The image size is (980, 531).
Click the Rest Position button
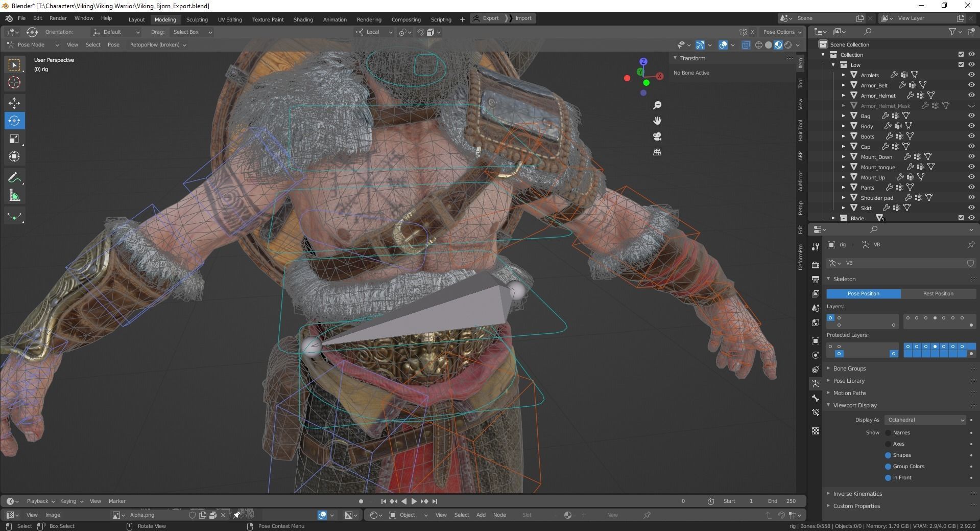coord(938,294)
